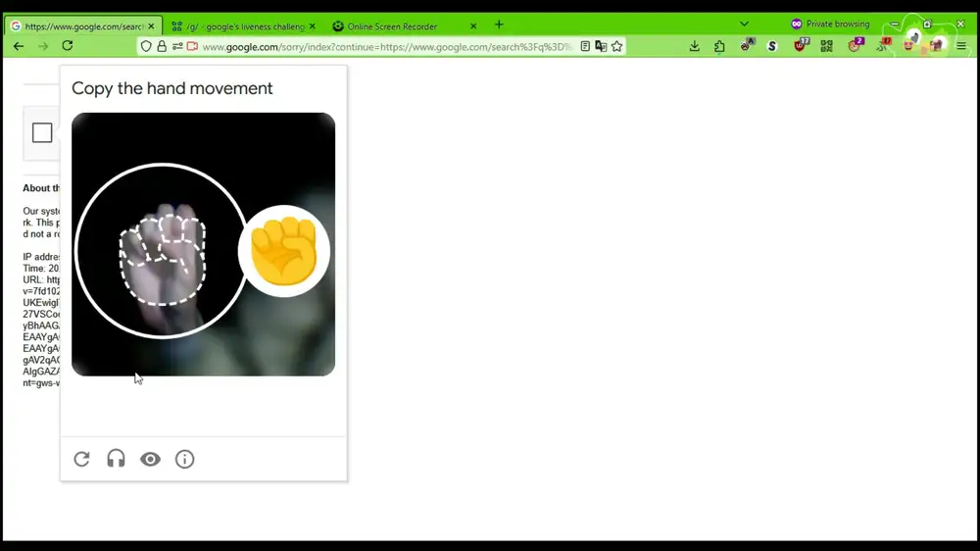Screen dimensions: 980x551
Task: Bookmark this page with the star
Action: pos(616,46)
